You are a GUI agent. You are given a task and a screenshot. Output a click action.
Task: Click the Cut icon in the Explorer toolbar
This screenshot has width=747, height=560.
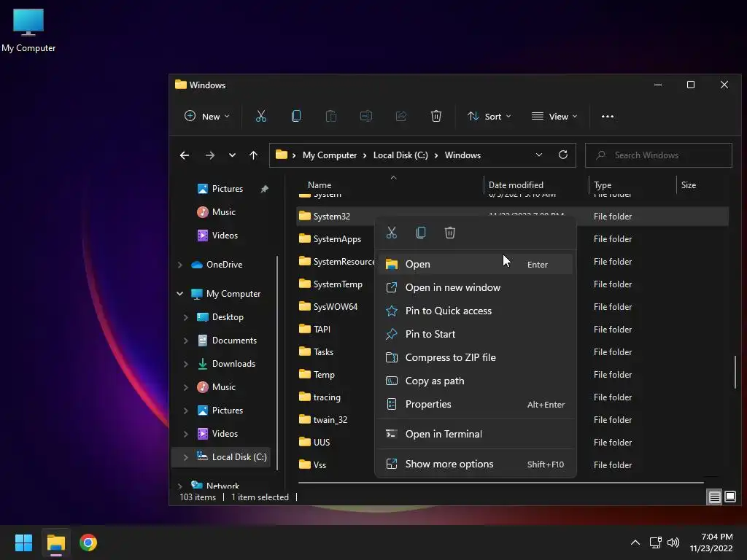260,116
